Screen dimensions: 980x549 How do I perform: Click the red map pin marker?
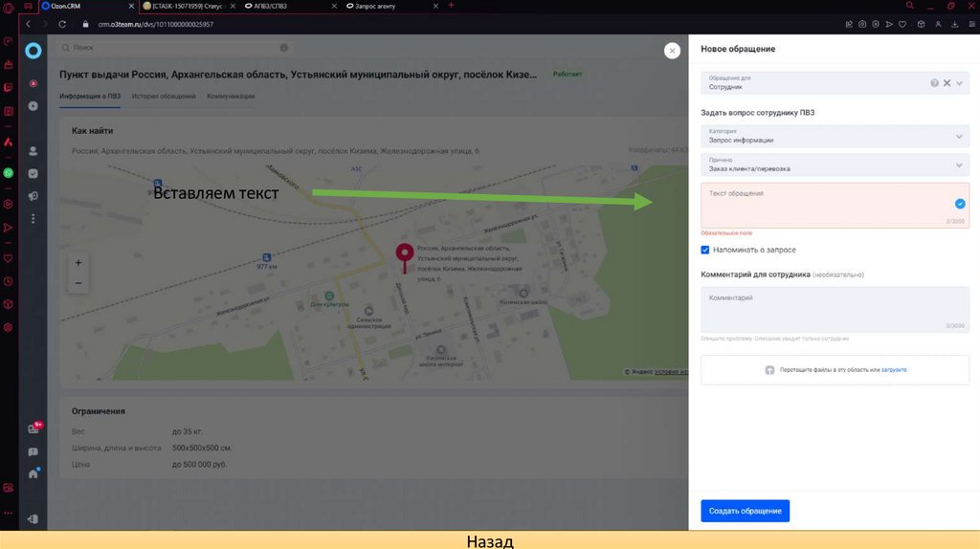coord(405,256)
